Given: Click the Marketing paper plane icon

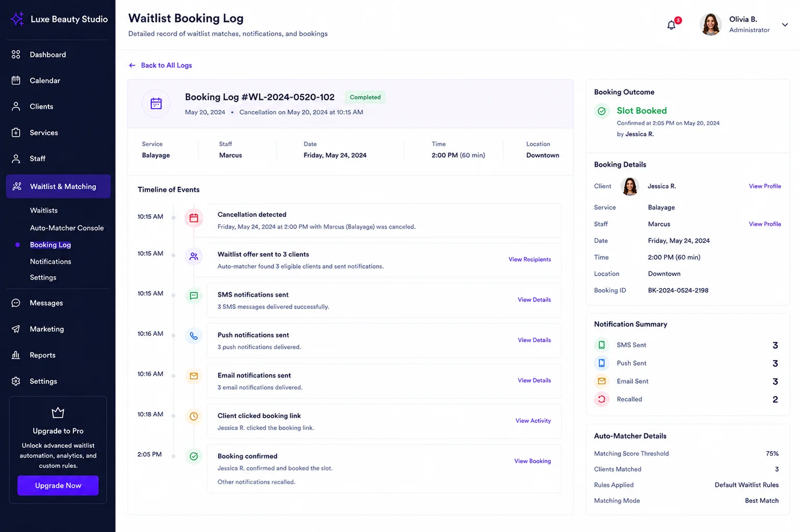Looking at the screenshot, I should click(x=16, y=329).
